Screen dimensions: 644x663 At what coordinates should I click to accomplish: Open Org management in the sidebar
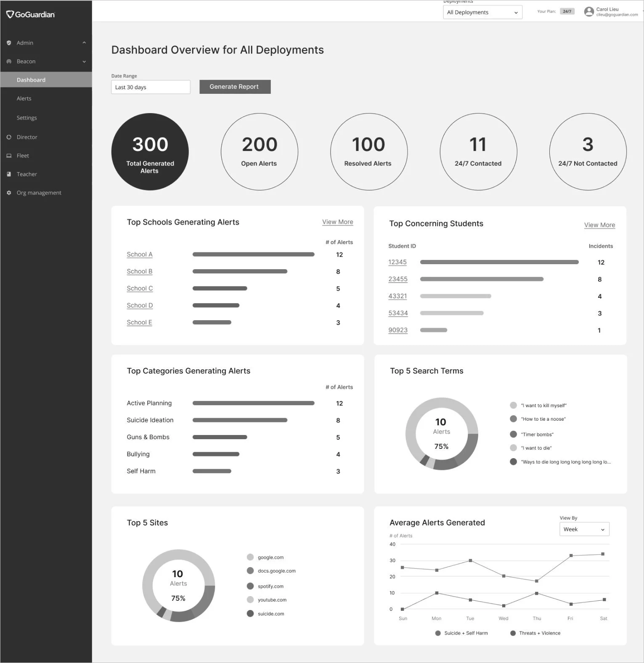click(x=39, y=193)
